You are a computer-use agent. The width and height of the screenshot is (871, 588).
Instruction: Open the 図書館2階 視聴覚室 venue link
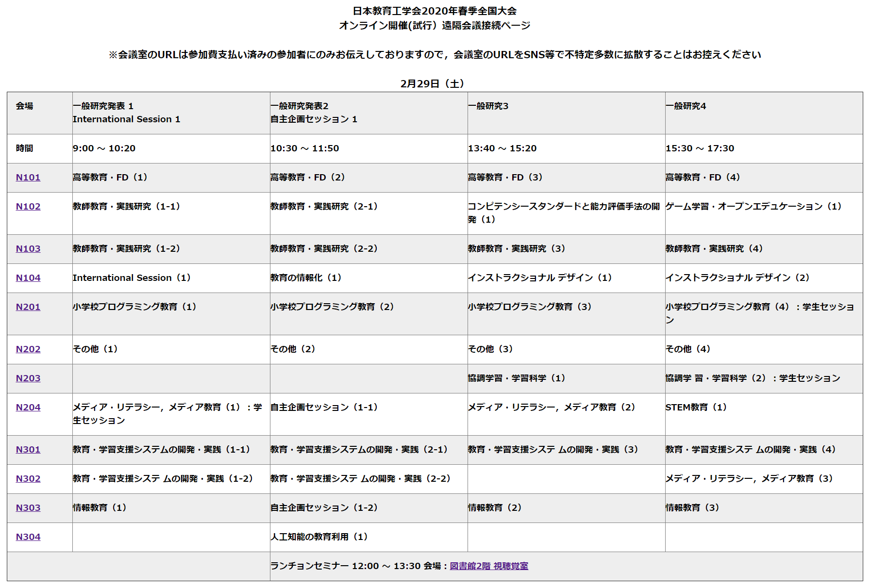tap(489, 566)
